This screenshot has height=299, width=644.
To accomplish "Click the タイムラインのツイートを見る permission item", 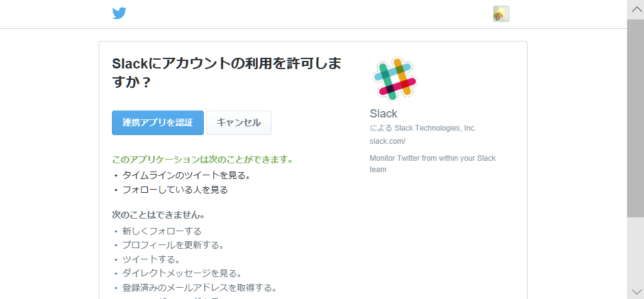I will 187,175.
